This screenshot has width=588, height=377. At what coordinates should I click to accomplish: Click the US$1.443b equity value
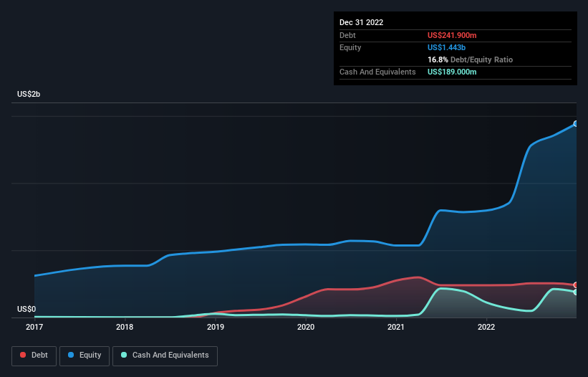pyautogui.click(x=446, y=47)
